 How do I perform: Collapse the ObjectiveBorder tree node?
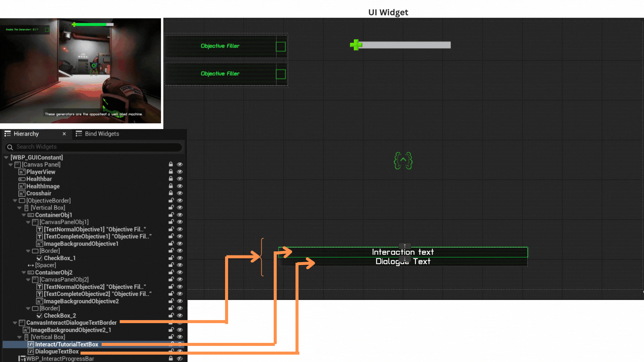[x=15, y=200]
